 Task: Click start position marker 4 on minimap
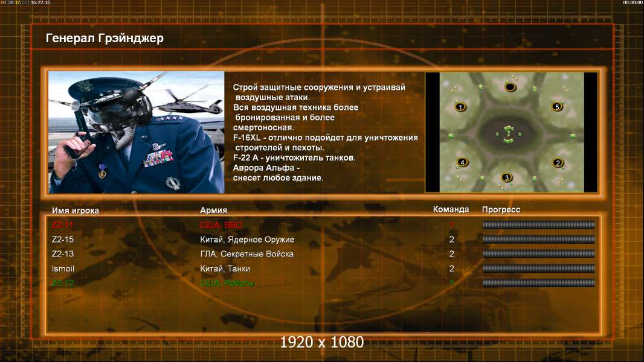pyautogui.click(x=463, y=162)
